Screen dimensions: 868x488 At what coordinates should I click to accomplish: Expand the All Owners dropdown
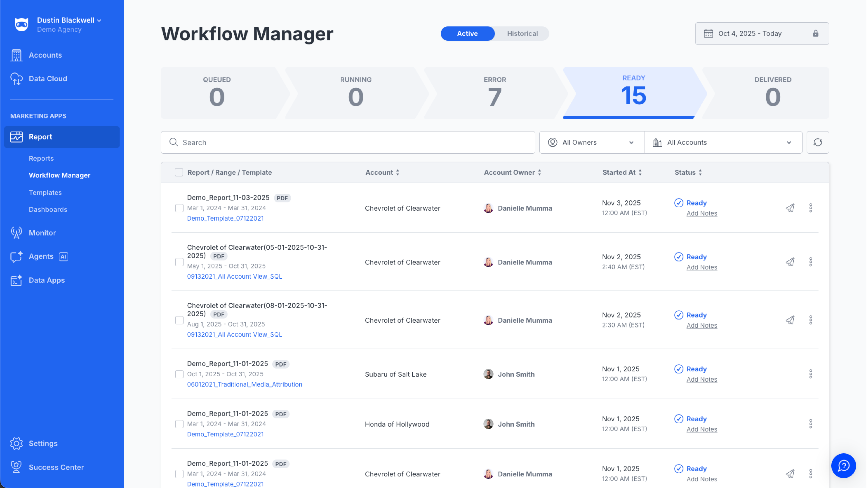[591, 142]
